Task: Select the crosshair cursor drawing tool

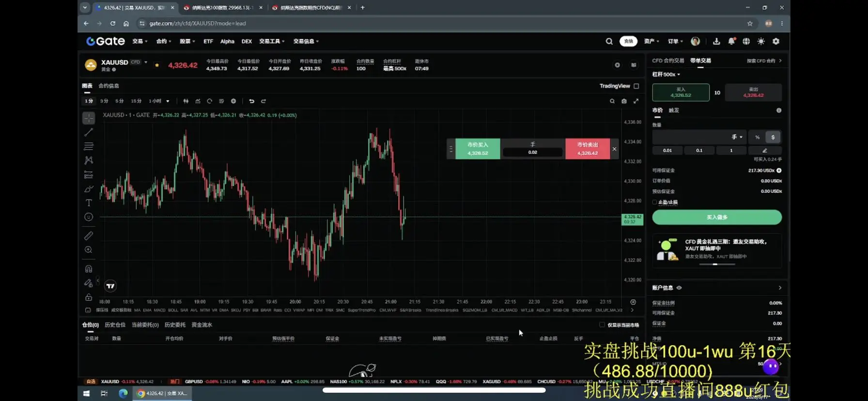Action: coord(89,118)
